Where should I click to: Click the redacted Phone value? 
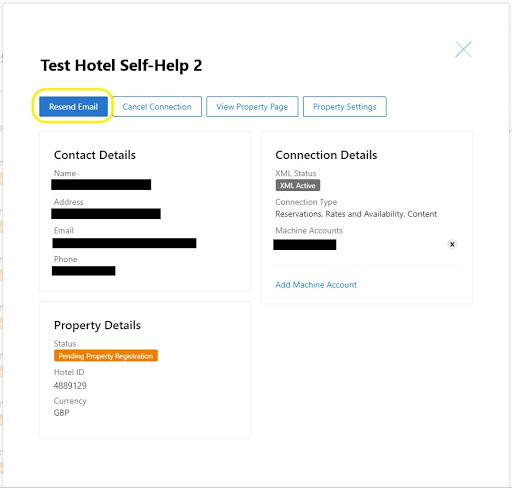[x=84, y=271]
